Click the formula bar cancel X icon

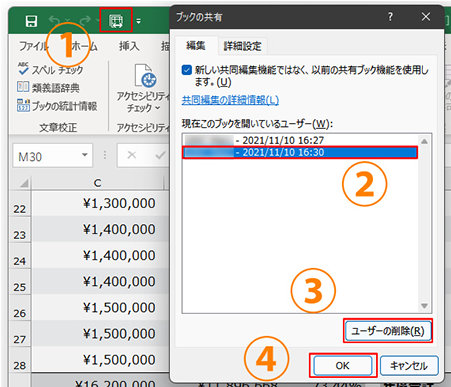132,155
